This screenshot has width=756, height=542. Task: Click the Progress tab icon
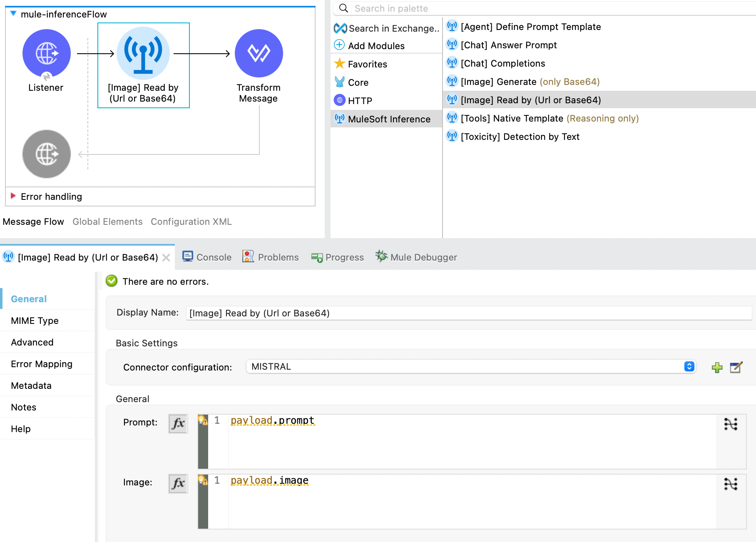317,258
